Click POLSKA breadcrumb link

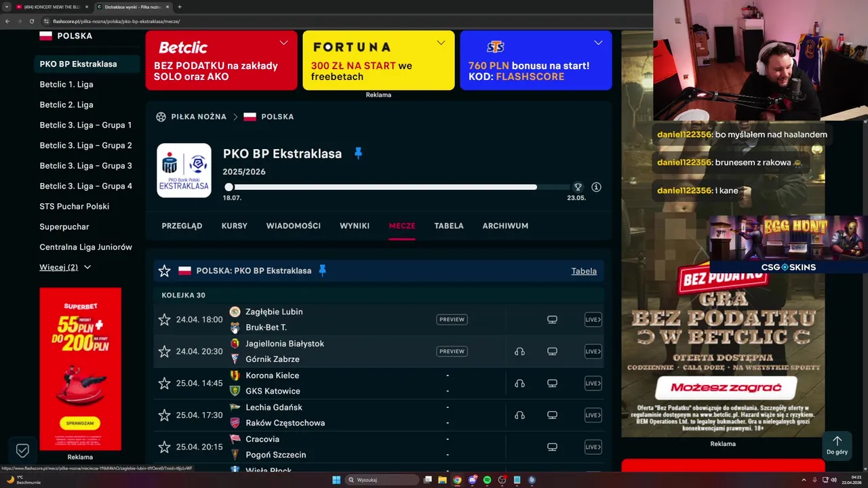[277, 117]
